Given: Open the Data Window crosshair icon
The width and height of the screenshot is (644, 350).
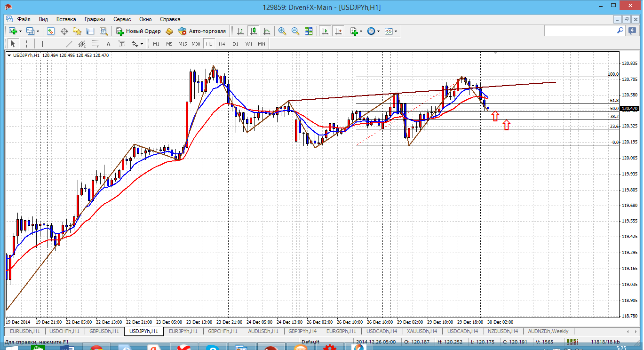Looking at the screenshot, I should pyautogui.click(x=64, y=31).
